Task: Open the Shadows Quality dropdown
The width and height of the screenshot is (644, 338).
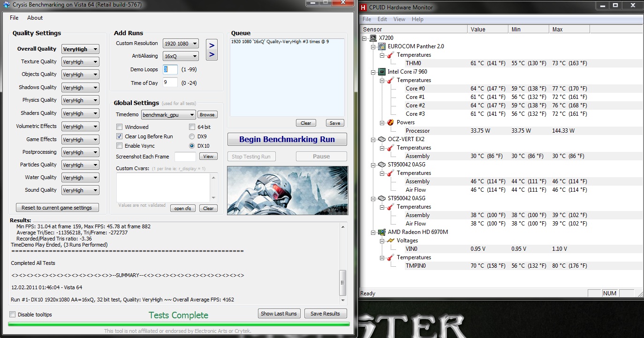Action: [80, 88]
